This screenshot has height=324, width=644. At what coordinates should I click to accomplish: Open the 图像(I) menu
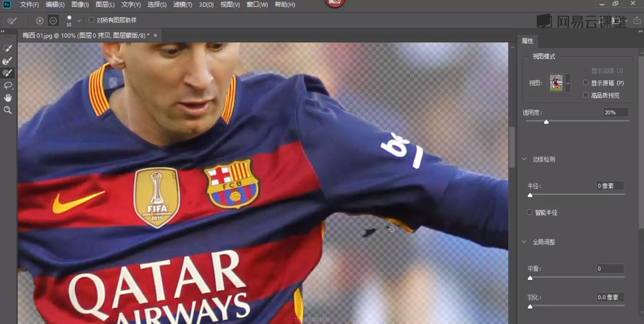point(80,5)
